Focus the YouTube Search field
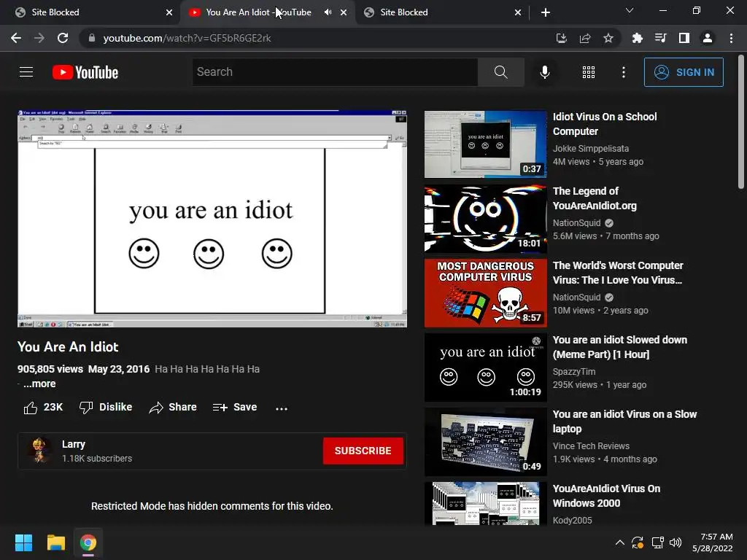This screenshot has width=747, height=560. [x=335, y=72]
